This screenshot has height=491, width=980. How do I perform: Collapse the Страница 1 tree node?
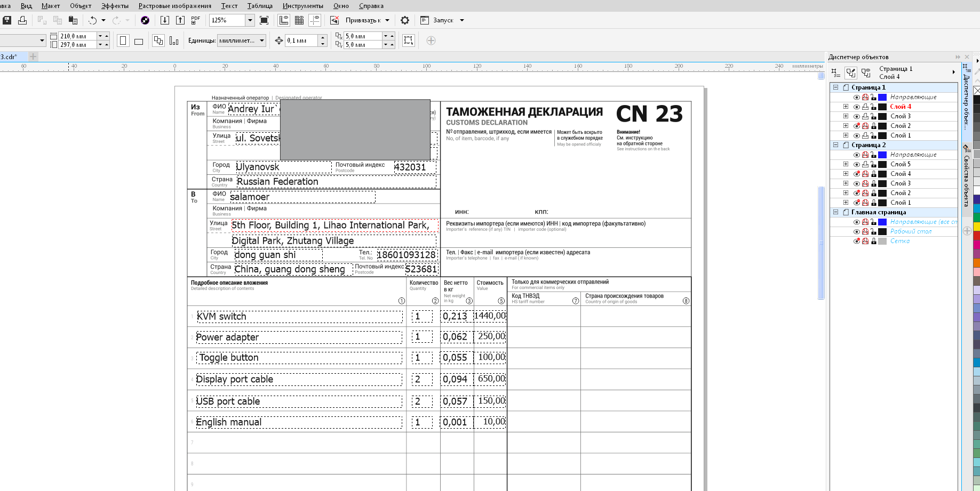836,87
